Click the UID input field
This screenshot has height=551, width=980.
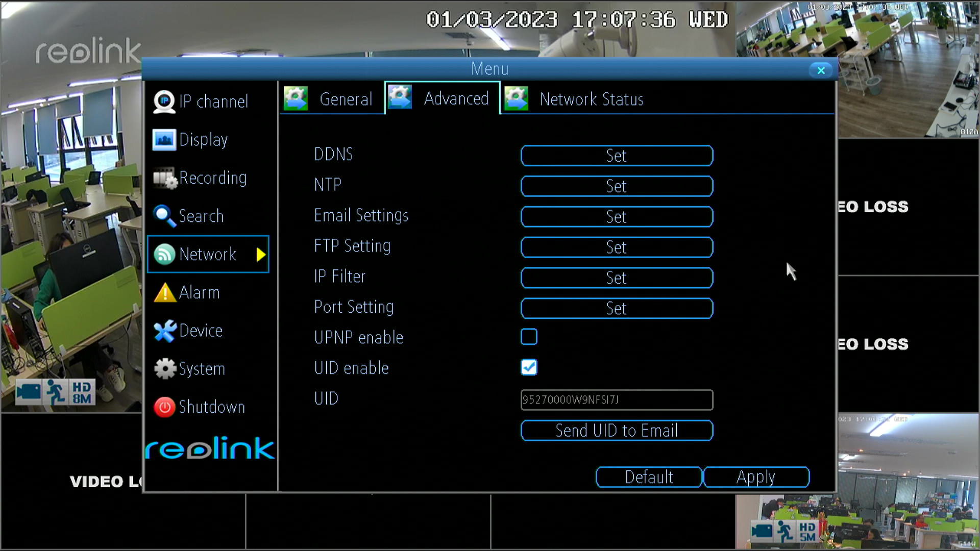[x=617, y=399]
